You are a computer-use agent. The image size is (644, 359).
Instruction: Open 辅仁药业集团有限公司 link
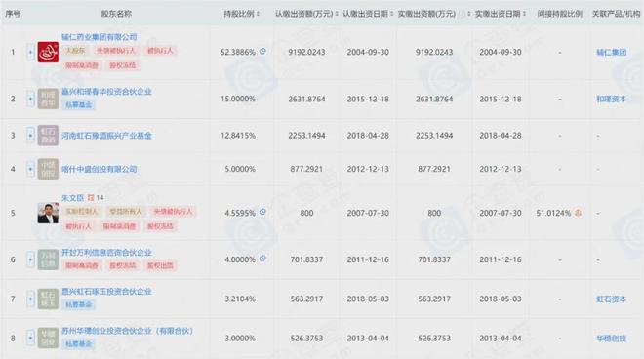click(100, 37)
